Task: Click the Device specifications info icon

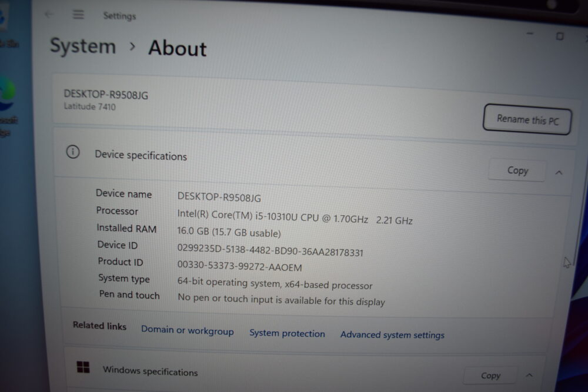Action: (73, 152)
